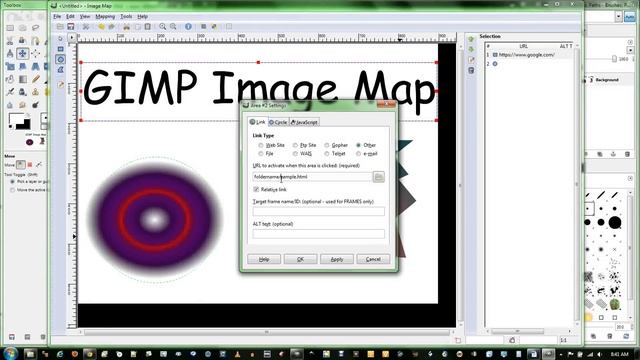Click the Send to back toolbar icon

click(214, 27)
